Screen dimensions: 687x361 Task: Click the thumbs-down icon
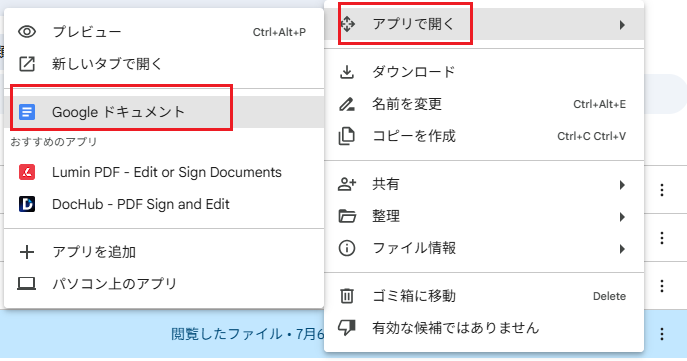pyautogui.click(x=347, y=328)
